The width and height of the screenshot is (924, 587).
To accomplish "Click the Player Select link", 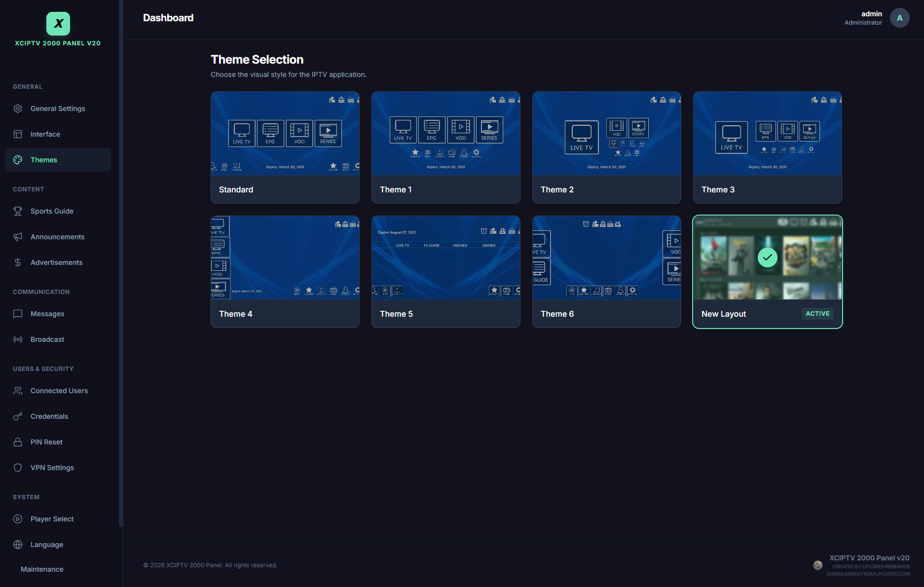I will [x=52, y=519].
